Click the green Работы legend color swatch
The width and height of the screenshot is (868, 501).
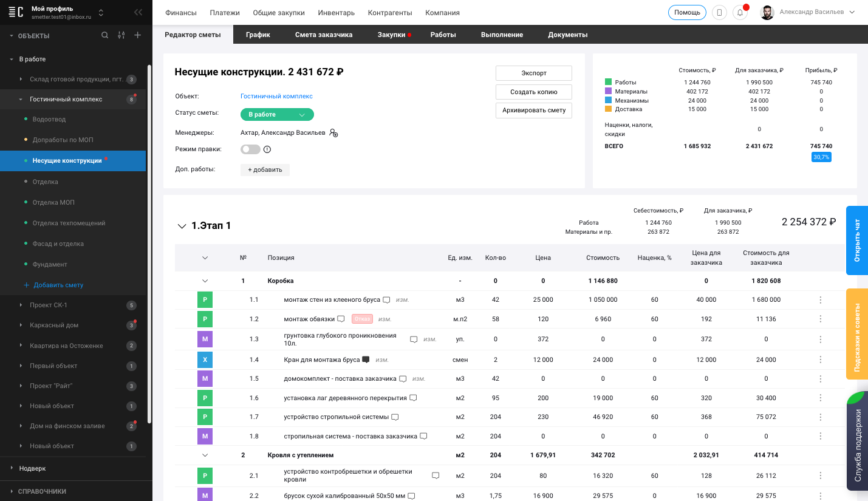[x=608, y=82]
